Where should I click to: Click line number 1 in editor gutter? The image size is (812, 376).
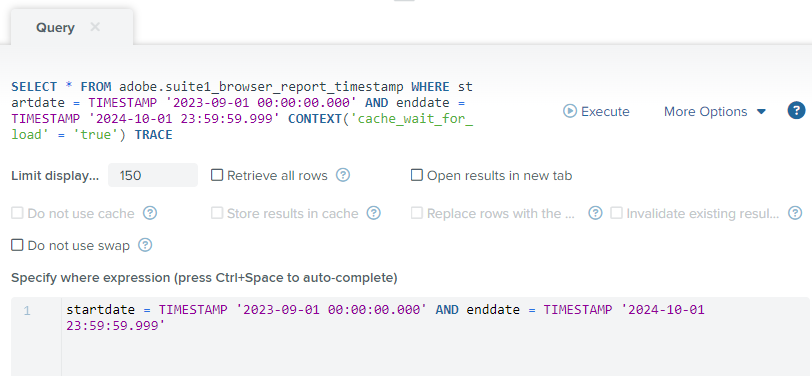(26, 311)
